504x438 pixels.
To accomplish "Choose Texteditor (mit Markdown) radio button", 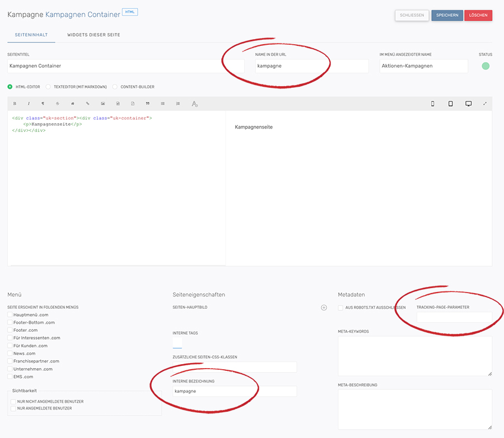I will pyautogui.click(x=48, y=87).
